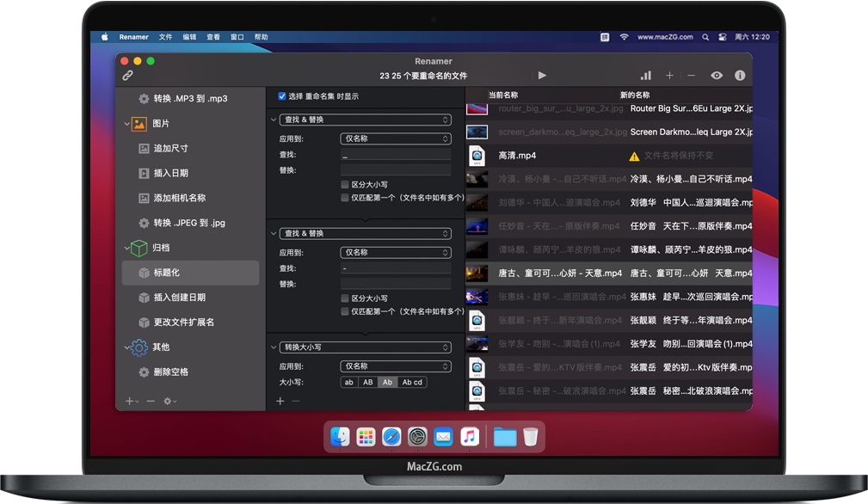Enable the first 区分大小写 checkbox
The height and width of the screenshot is (504, 868).
click(345, 184)
